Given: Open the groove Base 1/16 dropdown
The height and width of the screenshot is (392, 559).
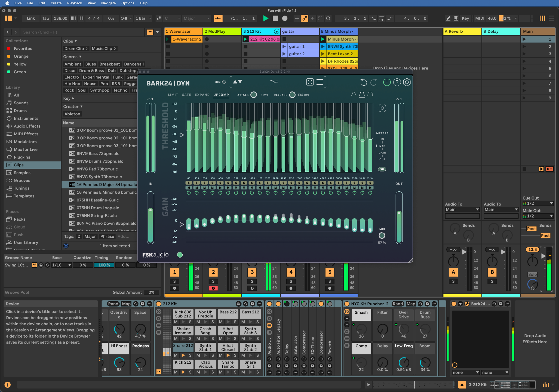Looking at the screenshot, I should pos(62,265).
